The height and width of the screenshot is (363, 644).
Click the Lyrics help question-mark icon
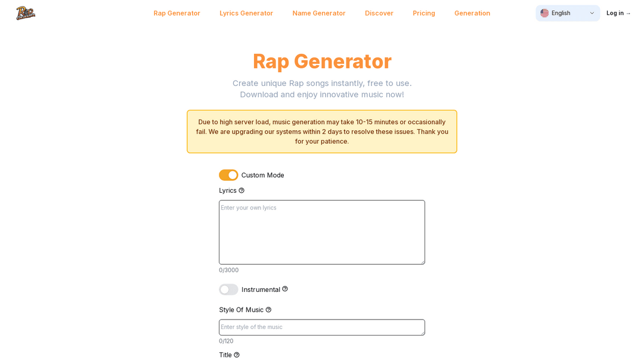point(241,190)
